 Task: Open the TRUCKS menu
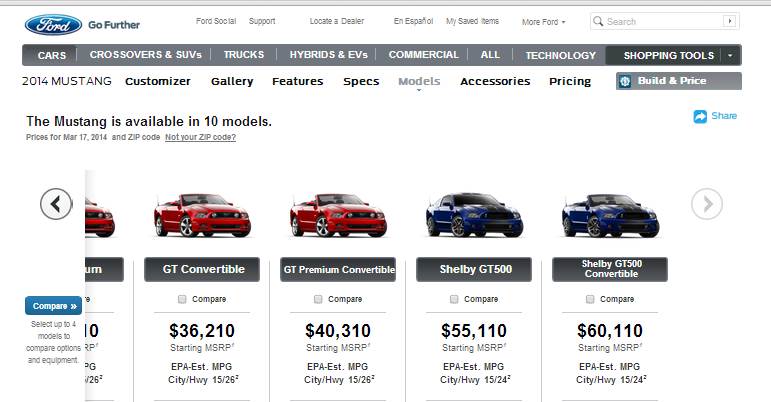pyautogui.click(x=244, y=55)
